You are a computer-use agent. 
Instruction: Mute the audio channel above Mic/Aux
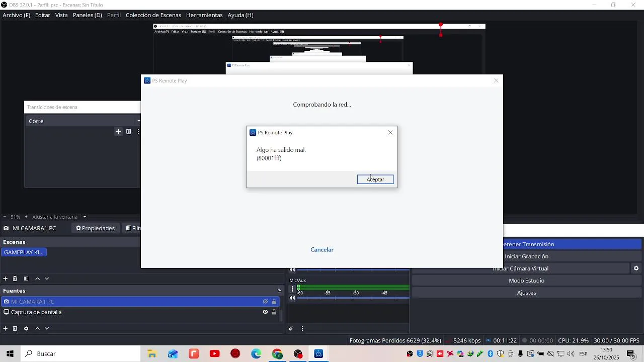click(292, 270)
